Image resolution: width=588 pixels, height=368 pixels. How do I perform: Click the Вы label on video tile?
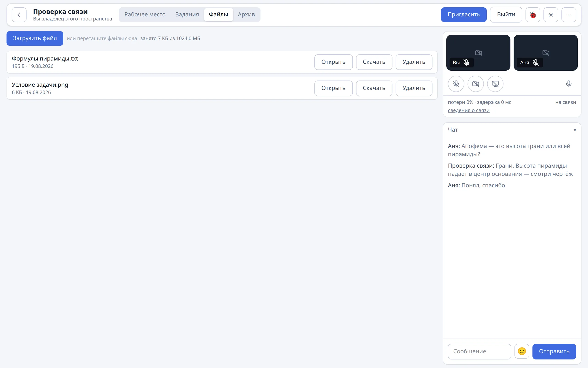456,63
